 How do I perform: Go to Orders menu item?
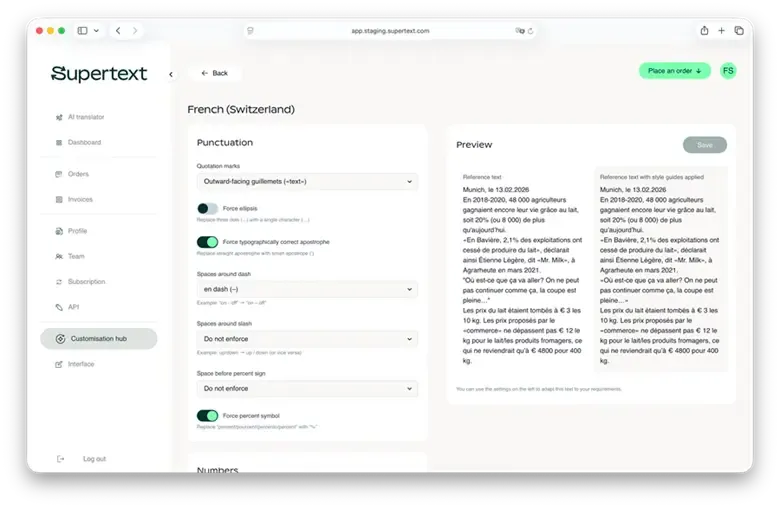tap(79, 174)
